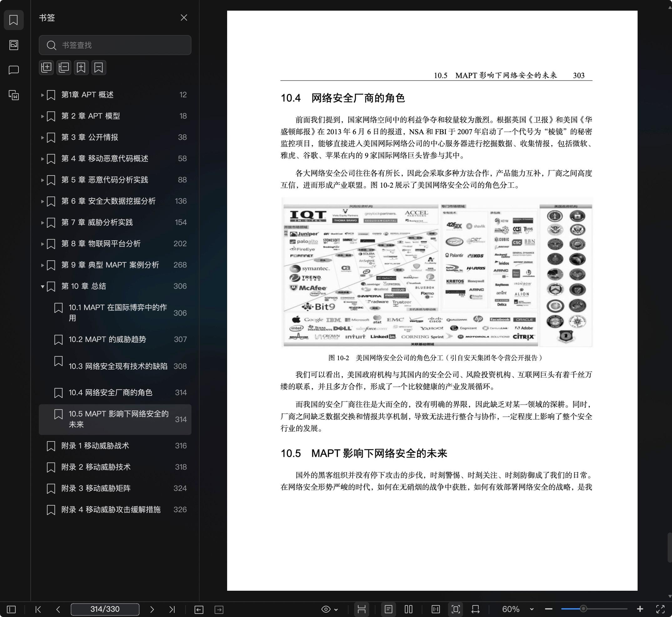Click the 书签 panel title
The height and width of the screenshot is (617, 672).
(x=47, y=18)
